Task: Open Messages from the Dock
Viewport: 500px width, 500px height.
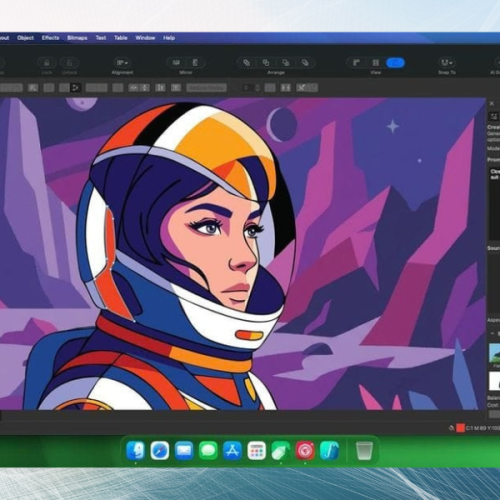Action: pos(208,450)
